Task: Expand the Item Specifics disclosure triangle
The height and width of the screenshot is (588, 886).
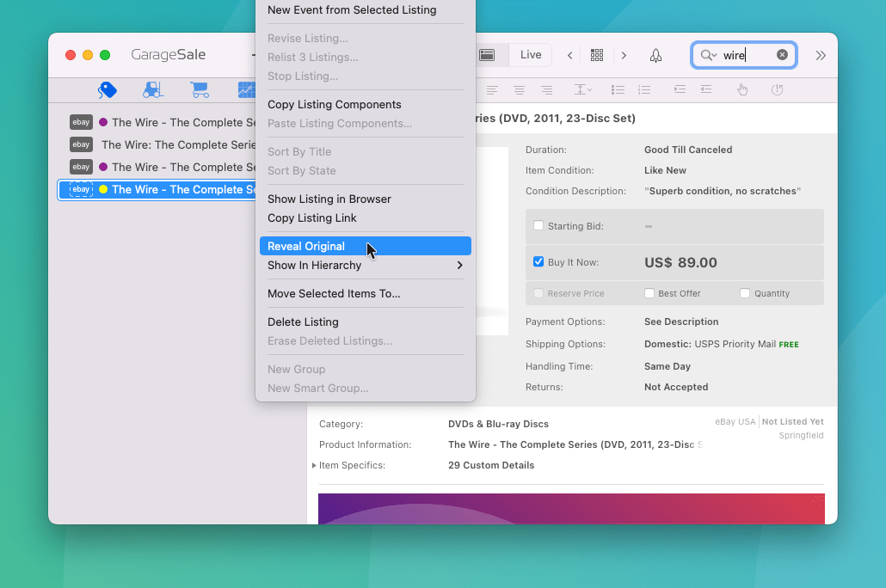Action: [x=314, y=465]
